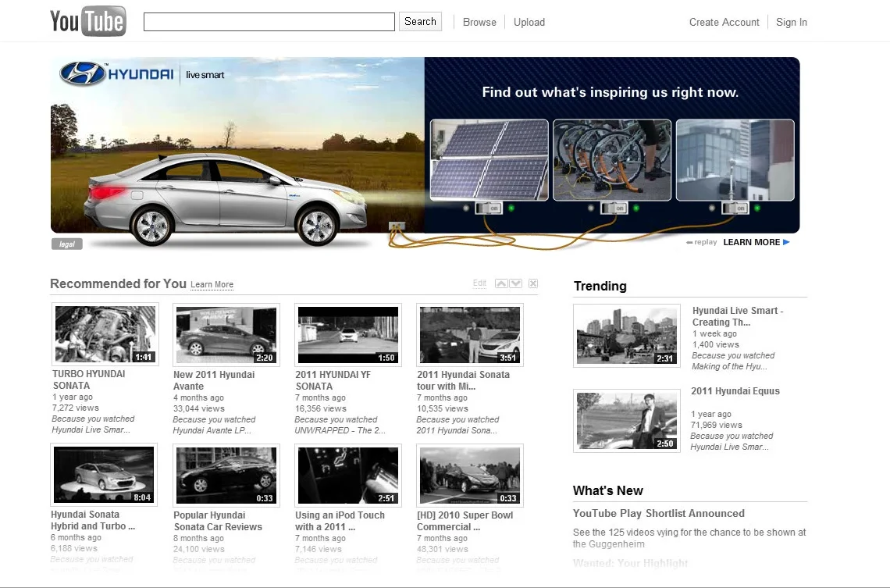Click the Hyundai logo in the banner
The width and height of the screenshot is (890, 588).
(117, 73)
